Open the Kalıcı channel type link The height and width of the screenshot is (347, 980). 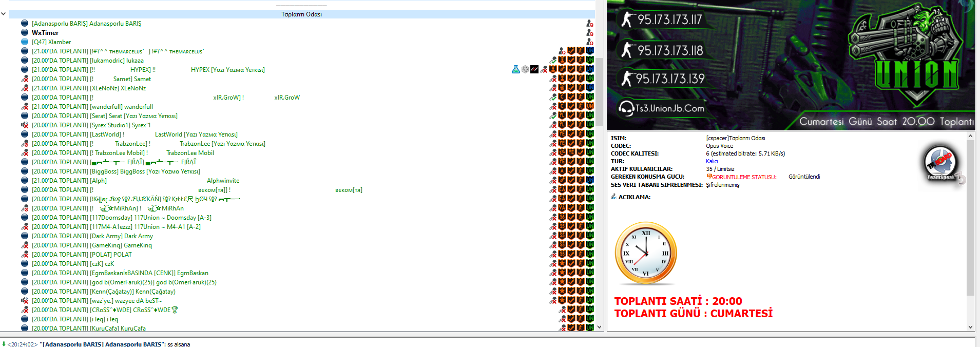[x=712, y=161]
